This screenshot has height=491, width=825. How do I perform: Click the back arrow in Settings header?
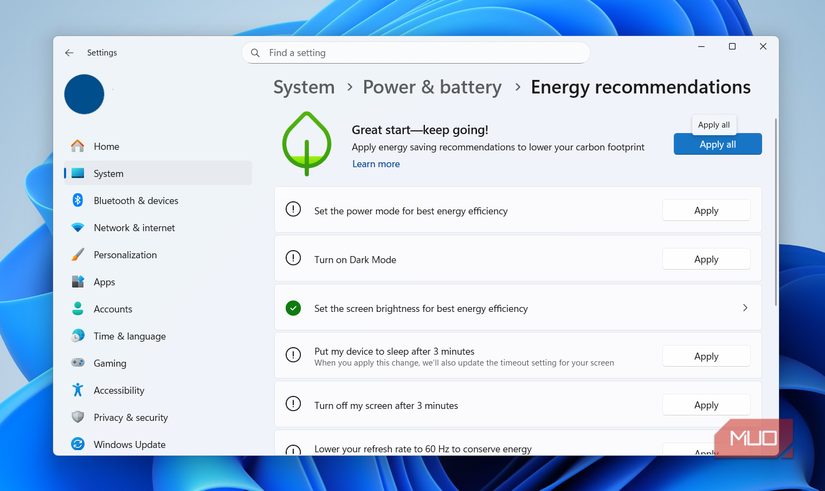coord(69,53)
